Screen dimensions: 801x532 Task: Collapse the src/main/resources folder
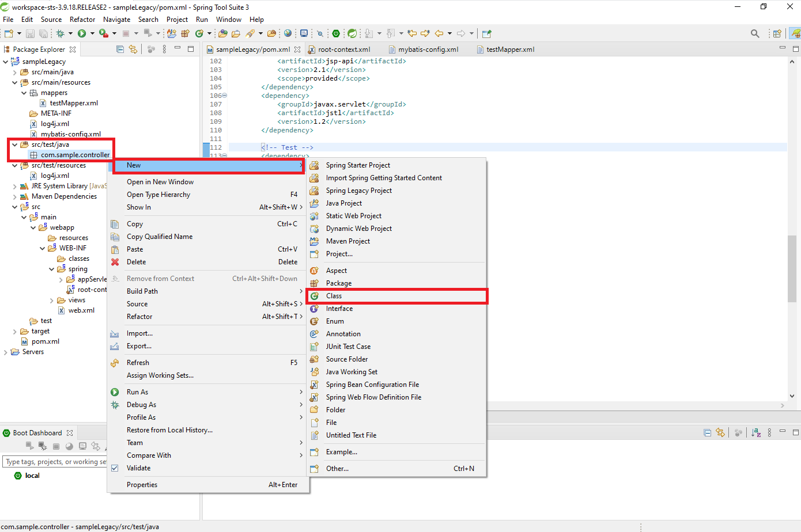coord(14,82)
